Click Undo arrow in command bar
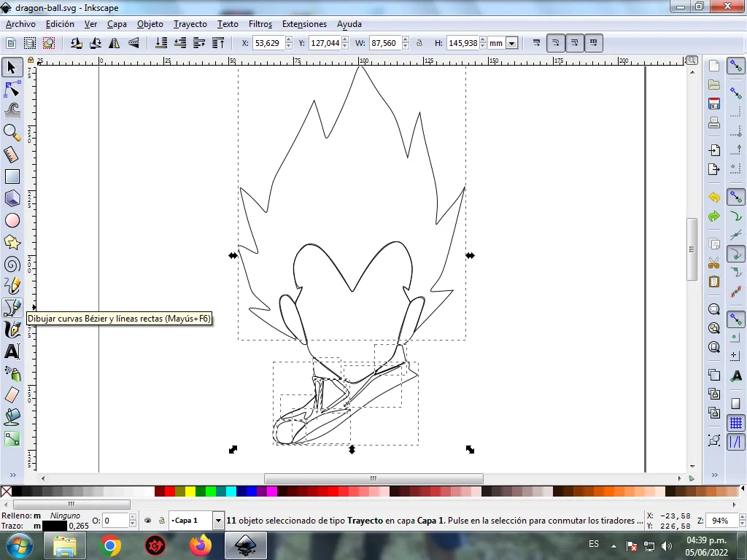The height and width of the screenshot is (560, 747). (713, 197)
